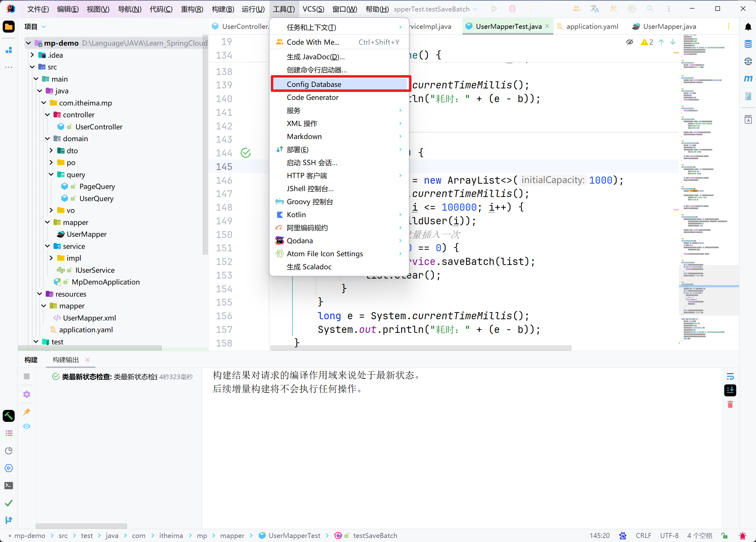Open the Terminal tool window icon
This screenshot has width=756, height=542.
click(x=9, y=485)
